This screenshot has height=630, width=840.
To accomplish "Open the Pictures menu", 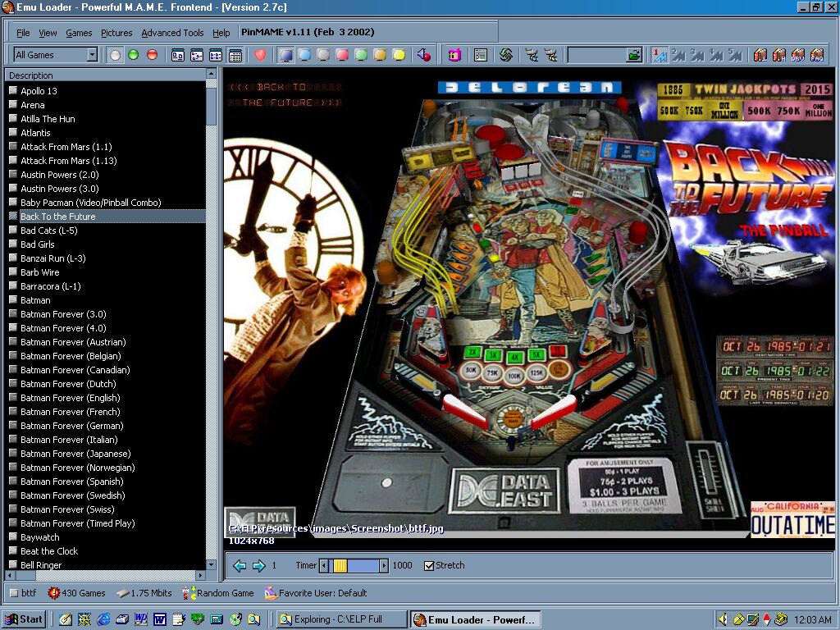I will tap(116, 33).
